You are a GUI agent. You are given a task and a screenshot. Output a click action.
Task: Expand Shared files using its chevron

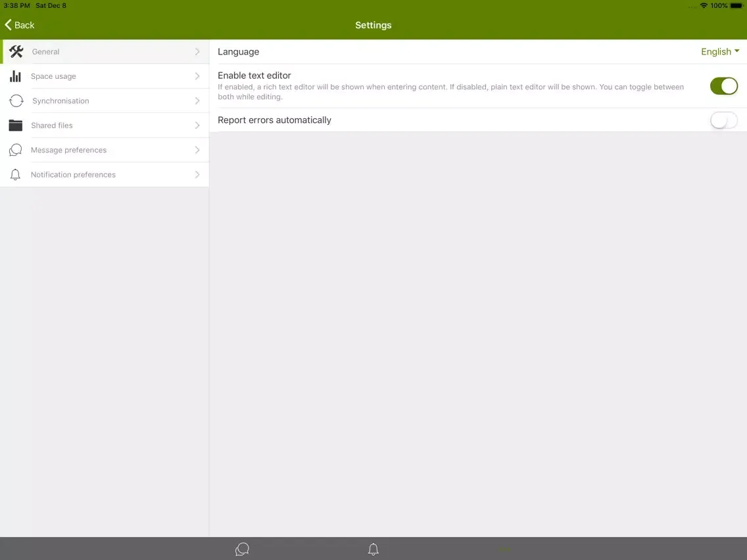[x=197, y=126]
